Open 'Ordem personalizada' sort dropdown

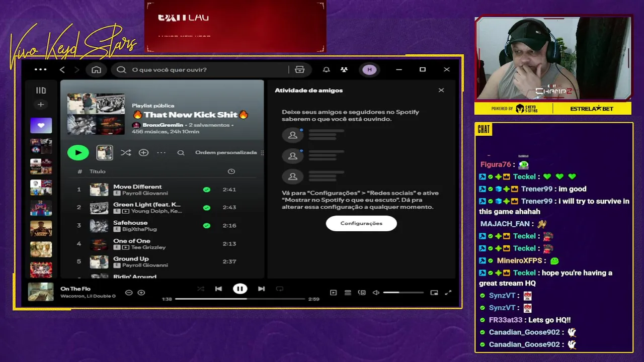click(229, 152)
